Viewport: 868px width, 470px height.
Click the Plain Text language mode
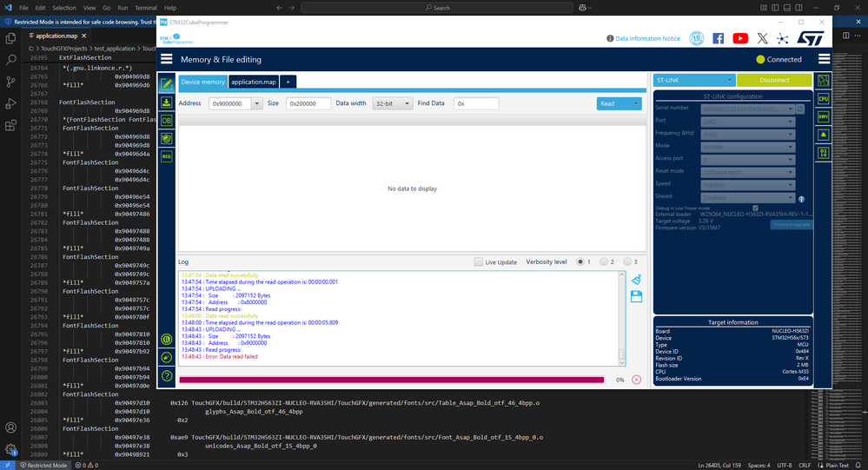point(837,465)
